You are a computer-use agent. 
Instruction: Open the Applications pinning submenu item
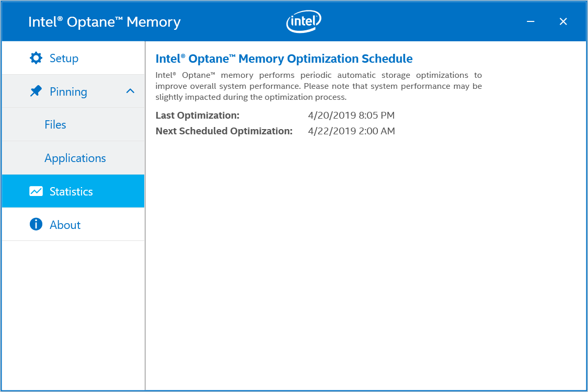[x=75, y=158]
